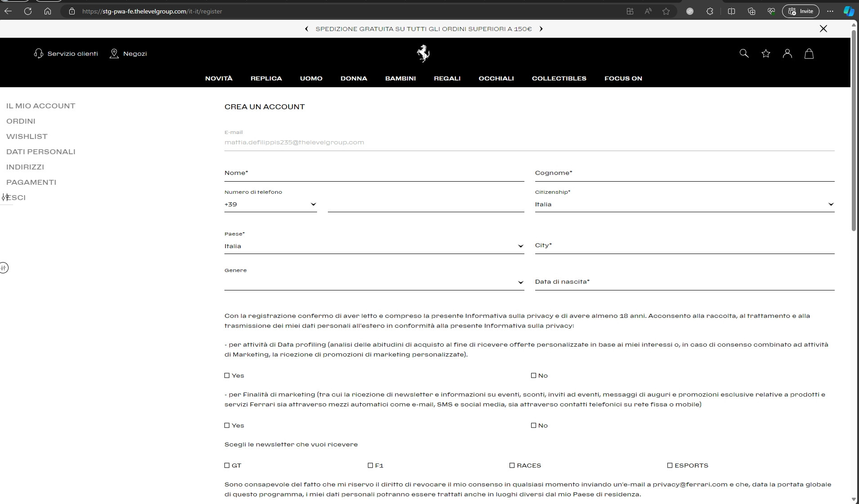
Task: Toggle split screen icon in browser toolbar
Action: 731,11
